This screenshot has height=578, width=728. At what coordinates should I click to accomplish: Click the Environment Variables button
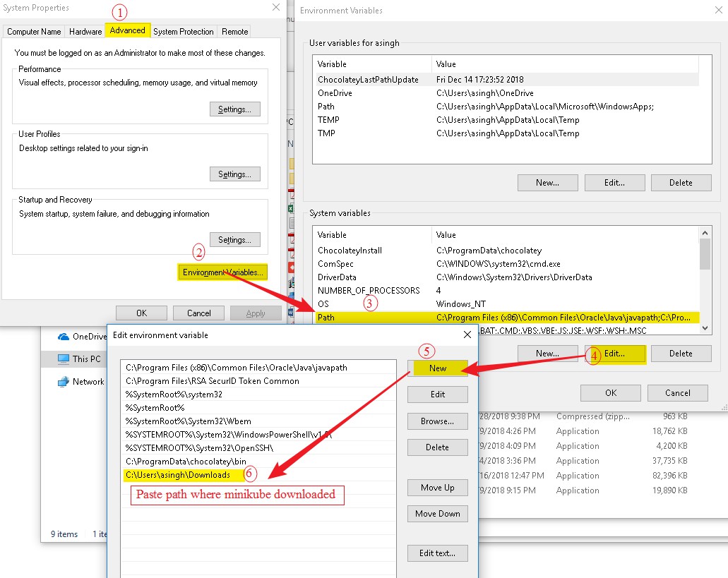[223, 272]
